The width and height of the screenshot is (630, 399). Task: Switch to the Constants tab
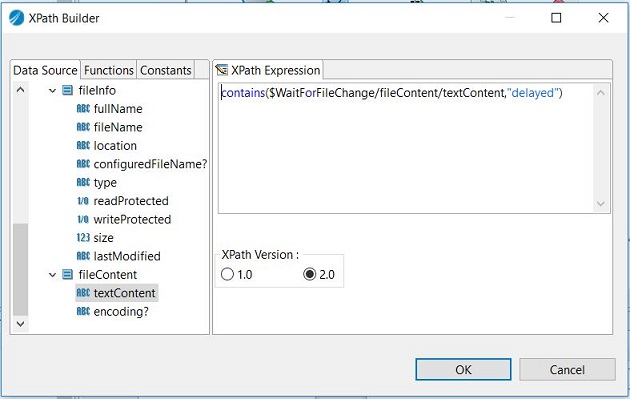pos(166,70)
